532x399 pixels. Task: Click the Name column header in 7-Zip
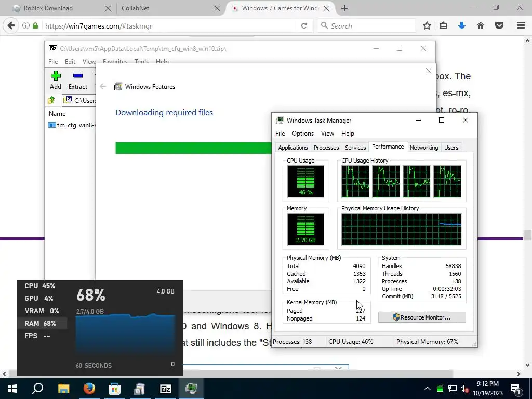click(57, 114)
